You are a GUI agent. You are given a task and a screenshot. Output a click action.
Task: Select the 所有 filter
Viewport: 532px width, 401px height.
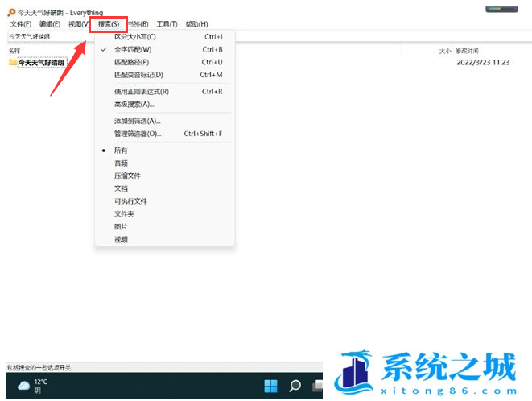(x=165, y=151)
